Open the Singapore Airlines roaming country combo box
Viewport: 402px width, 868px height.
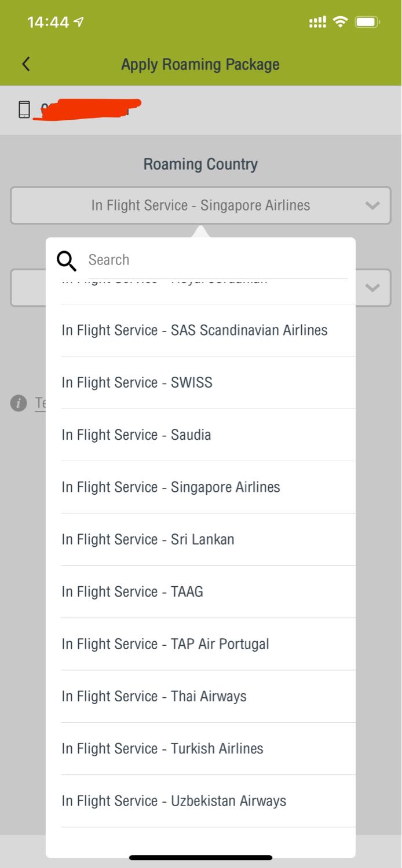tap(200, 205)
